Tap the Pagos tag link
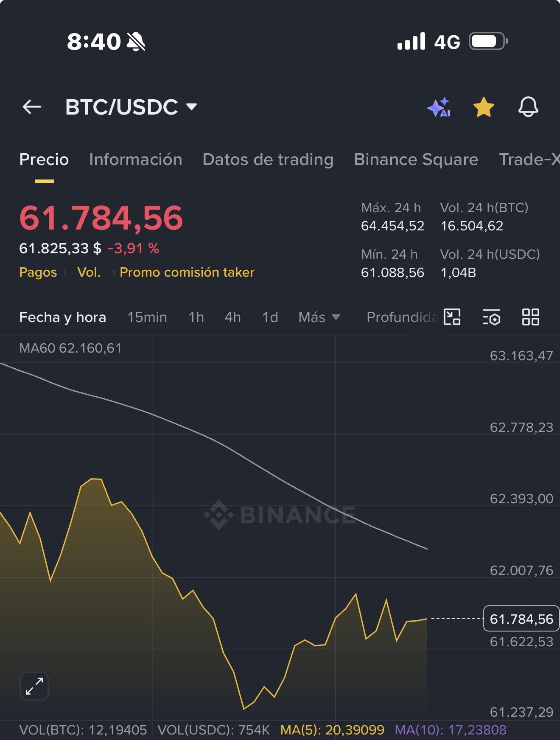This screenshot has height=740, width=560. pyautogui.click(x=38, y=272)
